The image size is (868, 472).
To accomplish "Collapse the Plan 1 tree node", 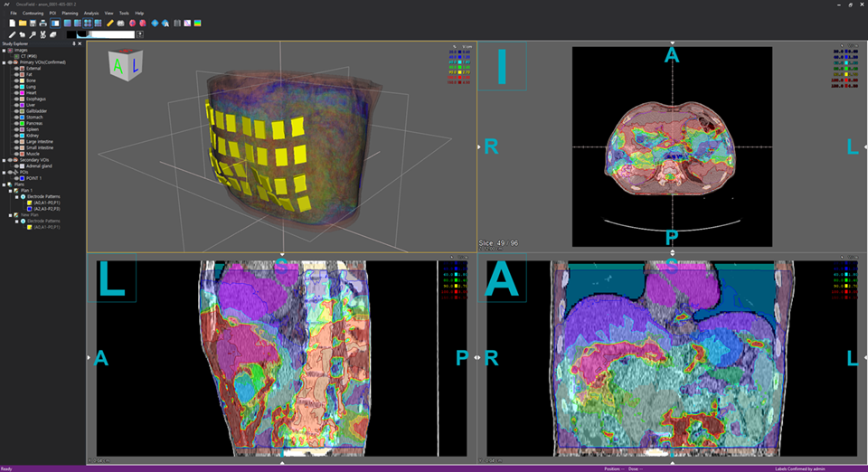I will pos(10,191).
